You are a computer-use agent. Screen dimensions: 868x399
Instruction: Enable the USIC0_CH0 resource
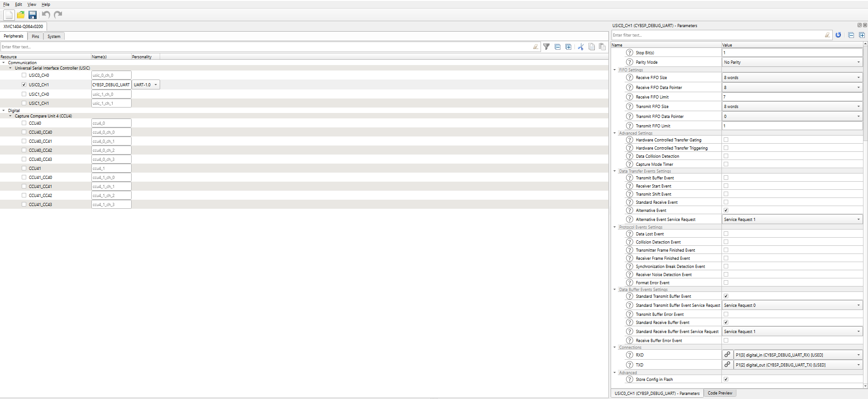pos(24,75)
